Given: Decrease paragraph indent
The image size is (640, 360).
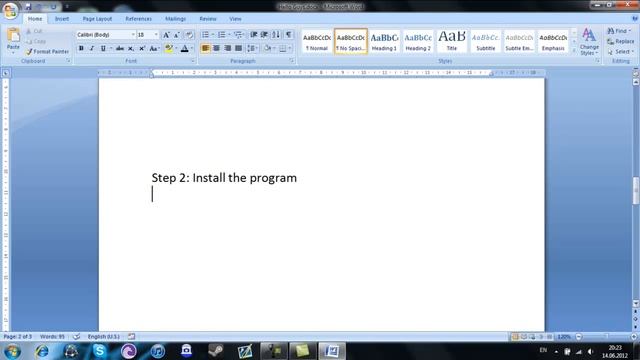Looking at the screenshot, I should (253, 35).
